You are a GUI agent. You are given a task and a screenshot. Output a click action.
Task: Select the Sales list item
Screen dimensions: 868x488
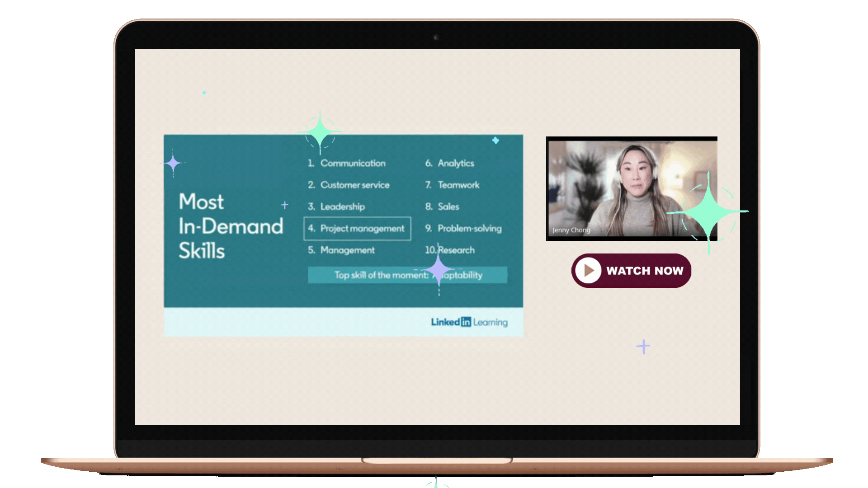coord(448,206)
